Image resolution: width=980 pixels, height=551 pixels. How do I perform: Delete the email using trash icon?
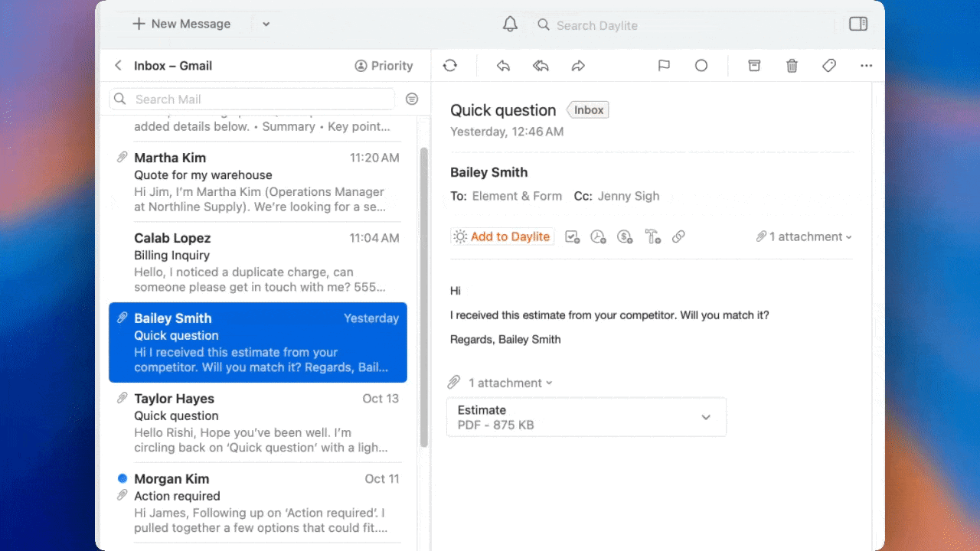(x=792, y=66)
